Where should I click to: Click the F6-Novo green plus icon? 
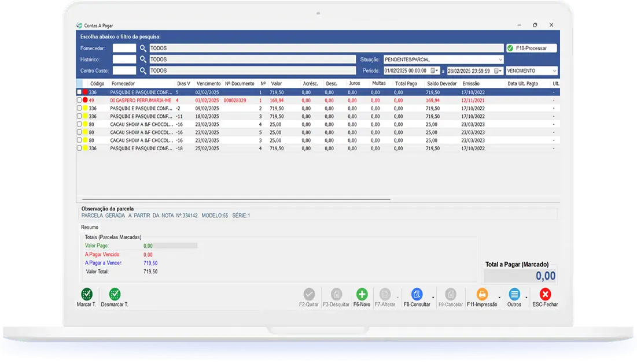[x=362, y=294]
